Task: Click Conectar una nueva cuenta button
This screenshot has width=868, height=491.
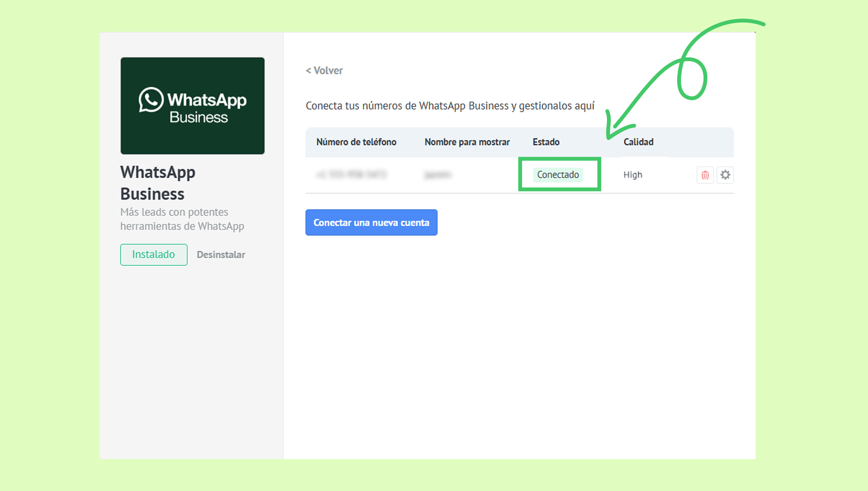Action: tap(371, 222)
